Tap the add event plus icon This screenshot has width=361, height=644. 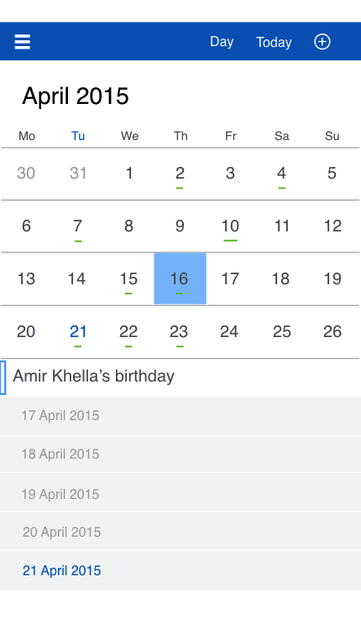coord(322,41)
